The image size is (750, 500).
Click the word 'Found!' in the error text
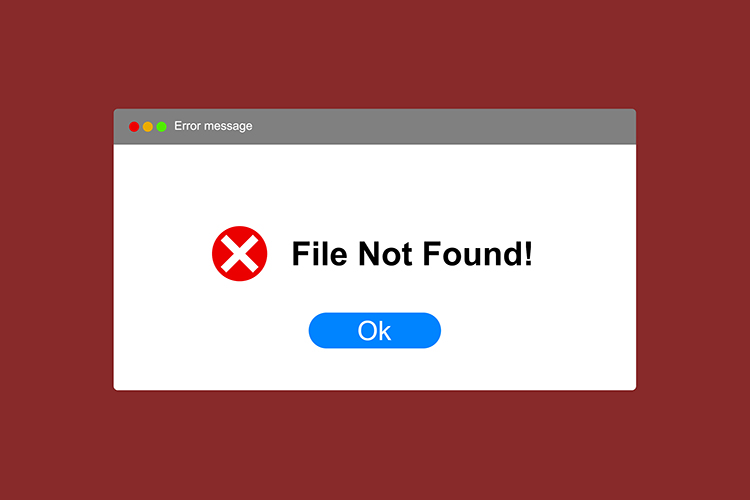coord(477,254)
